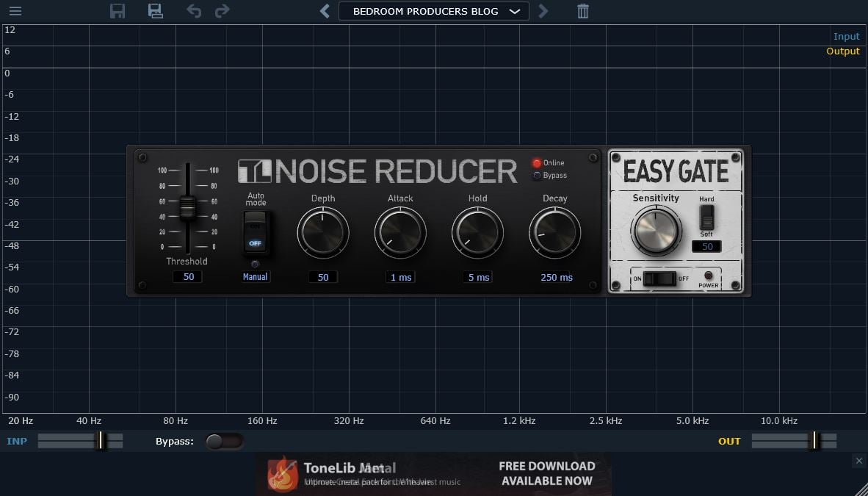Screen dimensions: 868x496
Task: Click the redo arrow icon
Action: tap(222, 11)
